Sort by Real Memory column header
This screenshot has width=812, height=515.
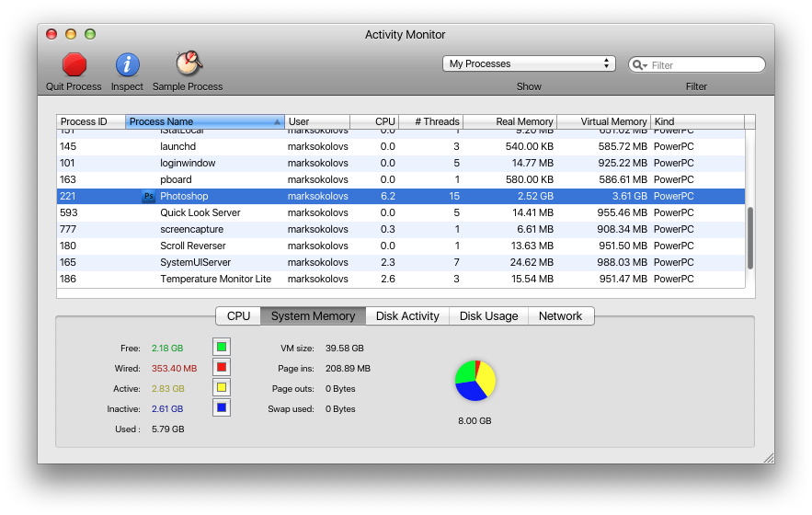pos(509,121)
